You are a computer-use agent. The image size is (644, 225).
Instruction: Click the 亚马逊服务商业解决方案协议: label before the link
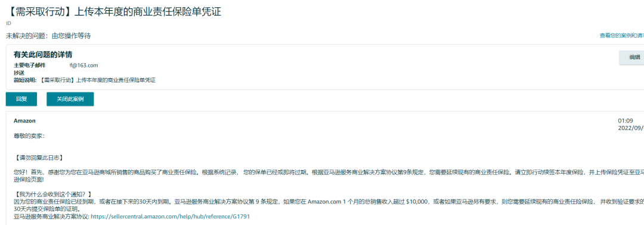click(51, 217)
